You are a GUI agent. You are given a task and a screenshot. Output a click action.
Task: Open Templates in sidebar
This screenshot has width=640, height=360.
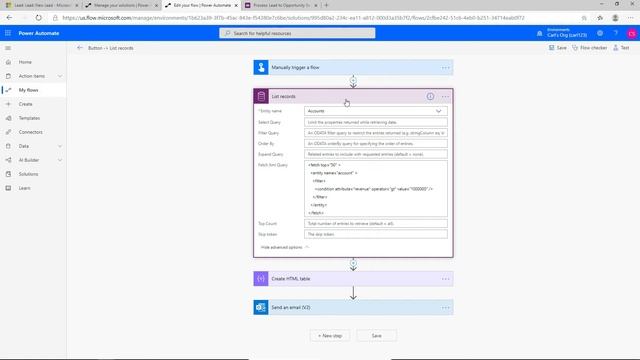pyautogui.click(x=29, y=118)
